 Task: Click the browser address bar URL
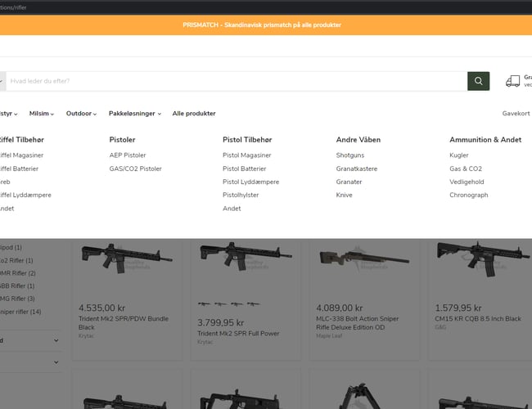click(13, 7)
